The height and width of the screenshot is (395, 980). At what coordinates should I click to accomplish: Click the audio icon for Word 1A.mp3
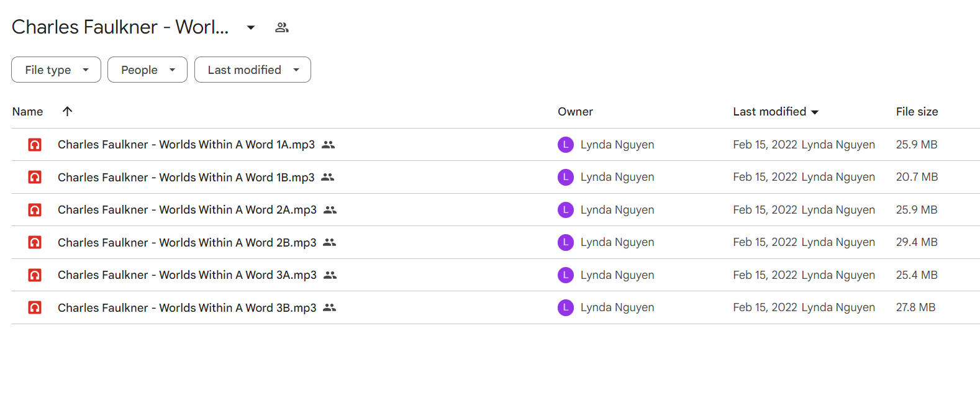[x=35, y=145]
